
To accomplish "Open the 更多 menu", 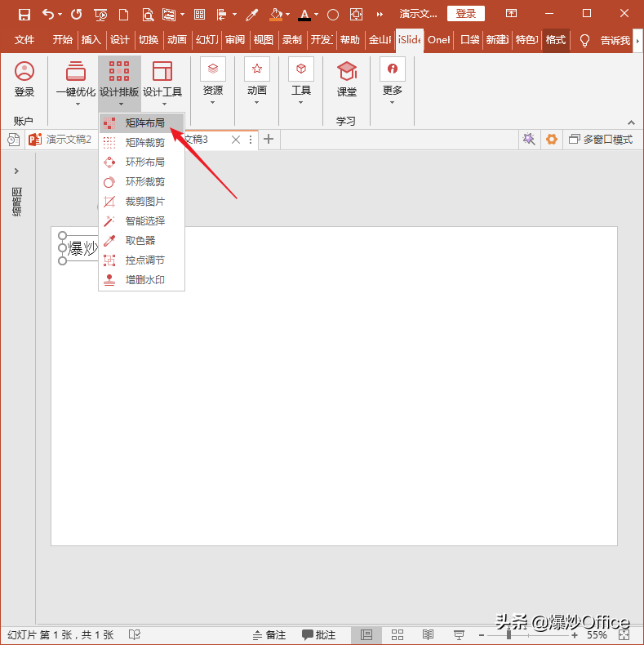I will 393,82.
